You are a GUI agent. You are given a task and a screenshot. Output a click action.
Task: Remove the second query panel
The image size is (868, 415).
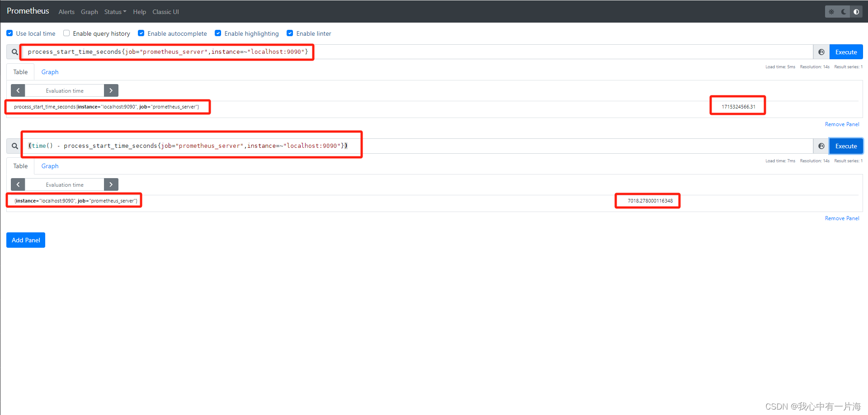(x=842, y=218)
